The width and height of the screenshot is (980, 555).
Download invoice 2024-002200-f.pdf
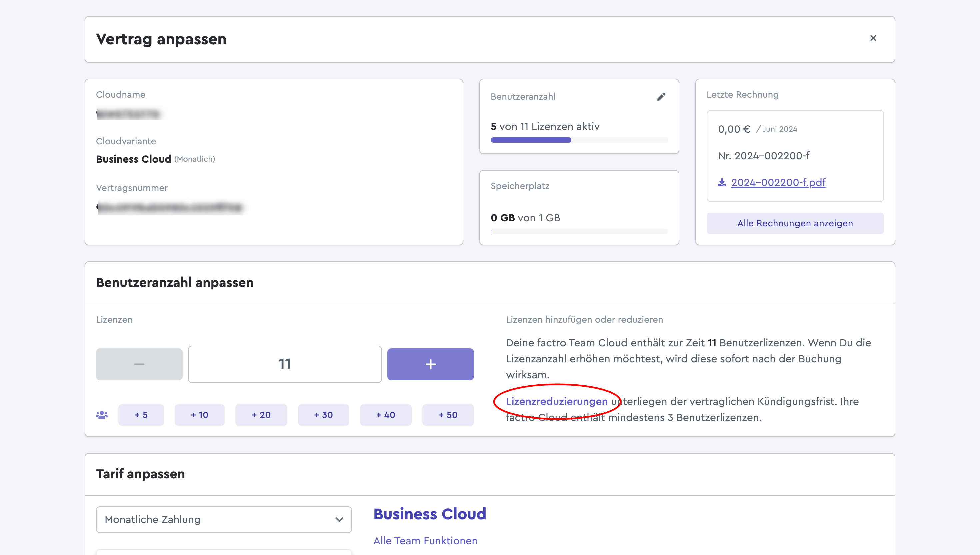click(x=778, y=182)
